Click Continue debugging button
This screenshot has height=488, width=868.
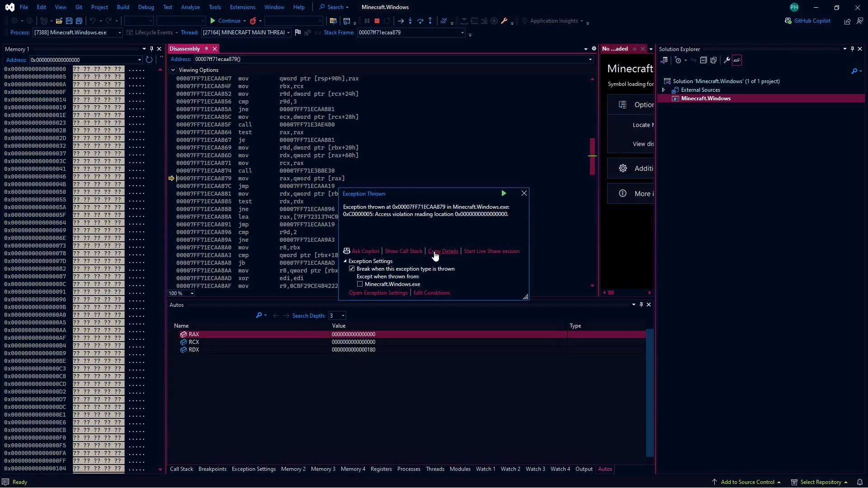coord(225,21)
